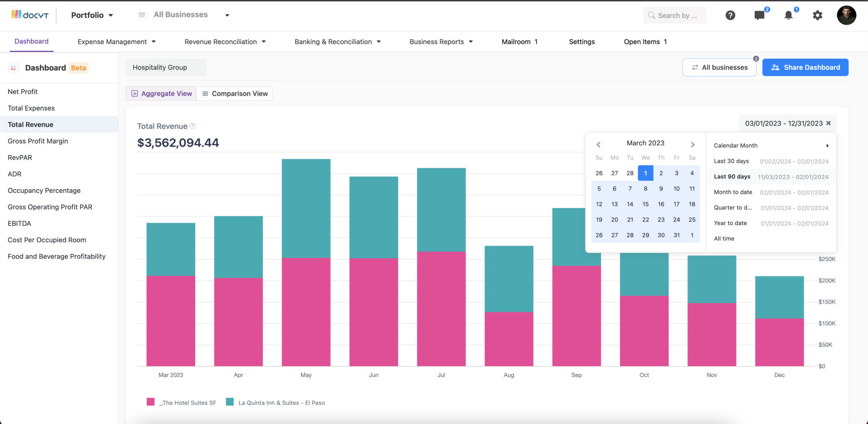Open the Business Reports menu

click(x=441, y=42)
